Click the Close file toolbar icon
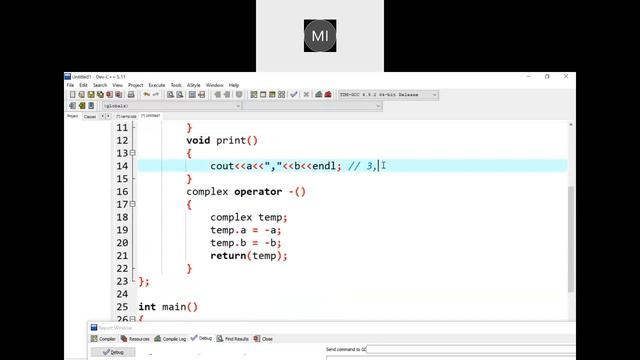640x360 pixels. (109, 95)
